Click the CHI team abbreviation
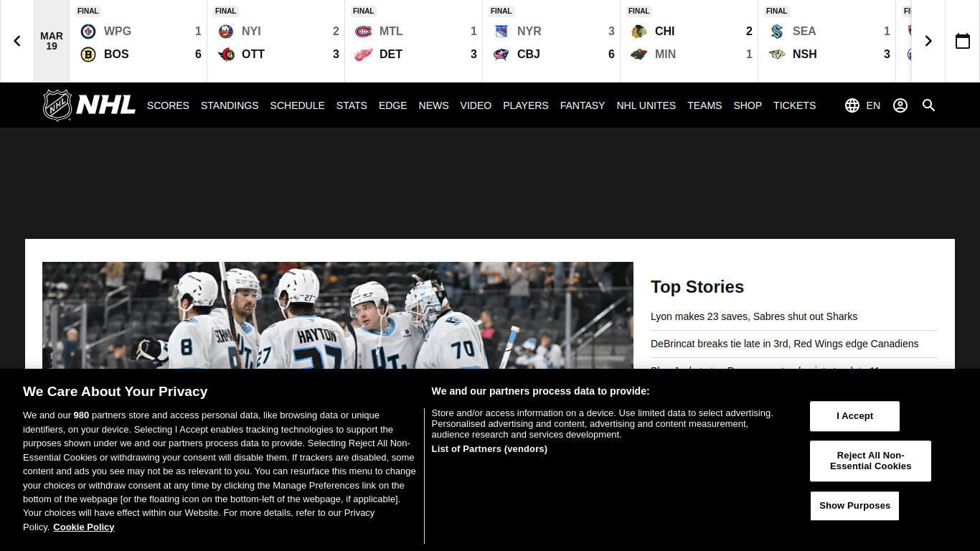 (665, 31)
